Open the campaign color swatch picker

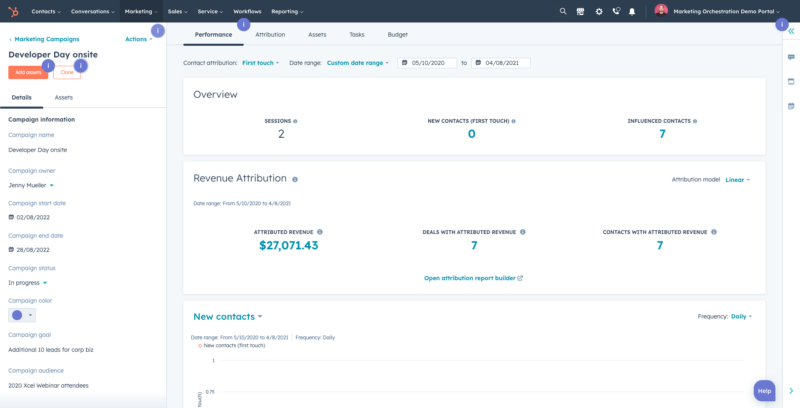click(x=22, y=315)
